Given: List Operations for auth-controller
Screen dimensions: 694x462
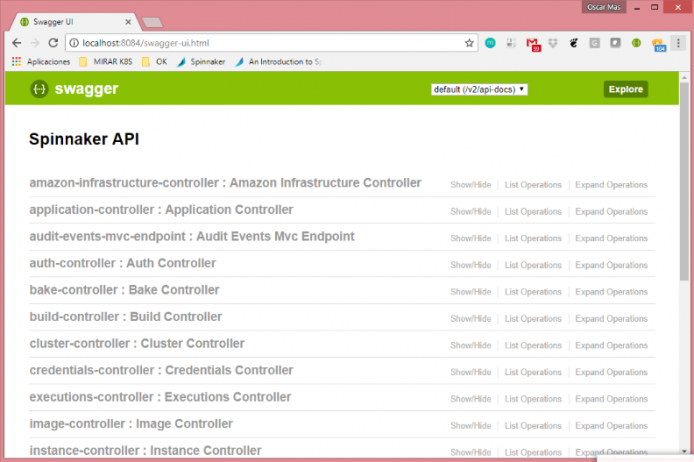Looking at the screenshot, I should tap(533, 265).
